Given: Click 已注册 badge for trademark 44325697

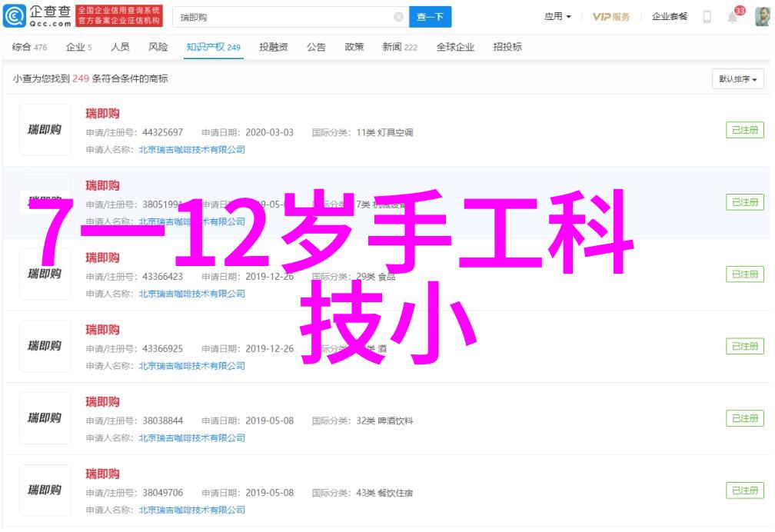Looking at the screenshot, I should tap(745, 130).
